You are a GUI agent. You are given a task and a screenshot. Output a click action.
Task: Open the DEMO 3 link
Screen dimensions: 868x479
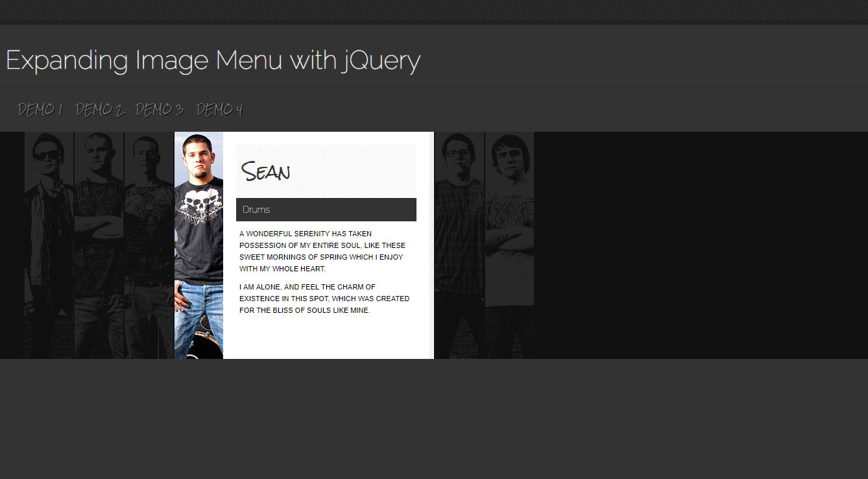(x=160, y=110)
